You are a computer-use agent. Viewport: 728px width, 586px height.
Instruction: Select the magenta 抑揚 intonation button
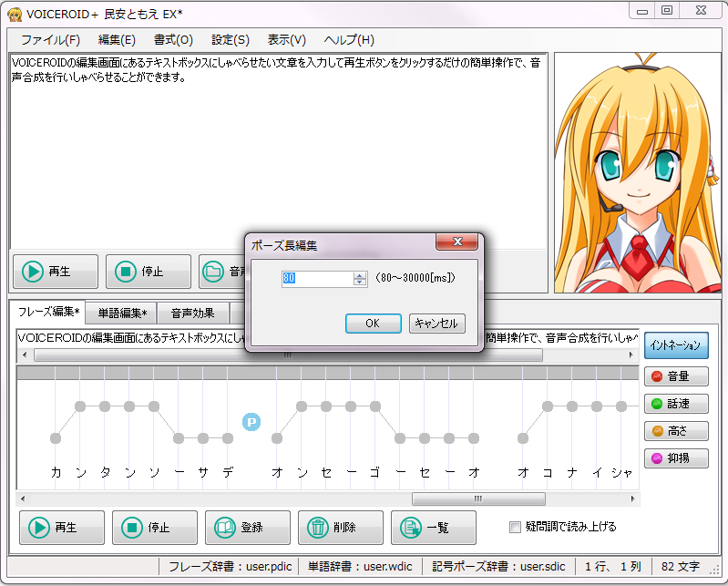point(676,458)
